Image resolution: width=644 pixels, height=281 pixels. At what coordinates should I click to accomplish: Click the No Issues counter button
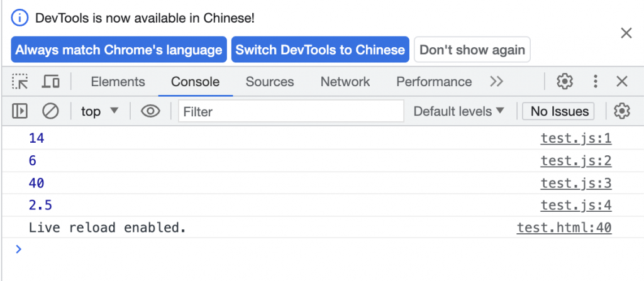559,111
